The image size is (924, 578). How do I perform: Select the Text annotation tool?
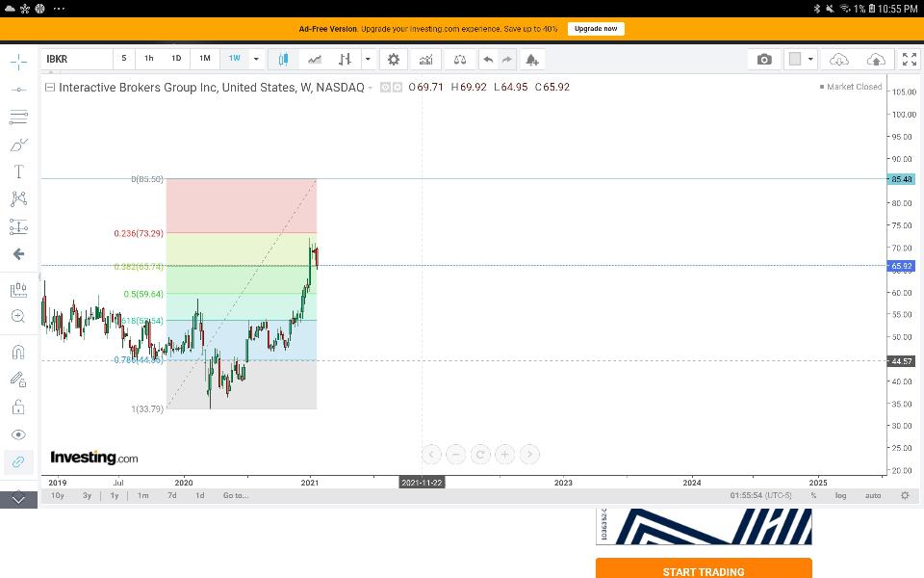pyautogui.click(x=19, y=171)
